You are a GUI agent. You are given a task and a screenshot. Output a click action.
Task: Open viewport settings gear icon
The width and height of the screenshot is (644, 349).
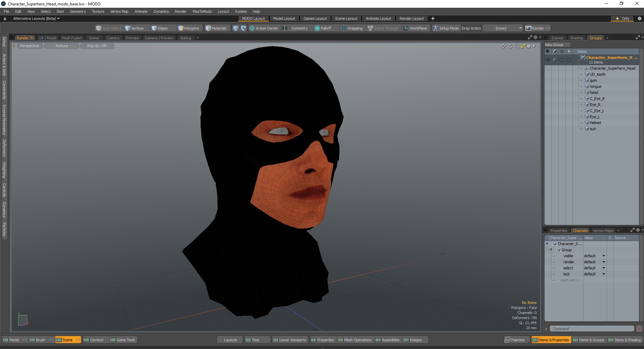[x=529, y=46]
